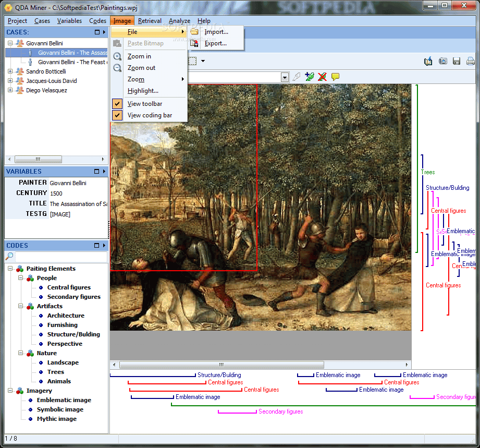Collapse the Giovanni Bellini case node
The image size is (480, 448).
(10, 43)
